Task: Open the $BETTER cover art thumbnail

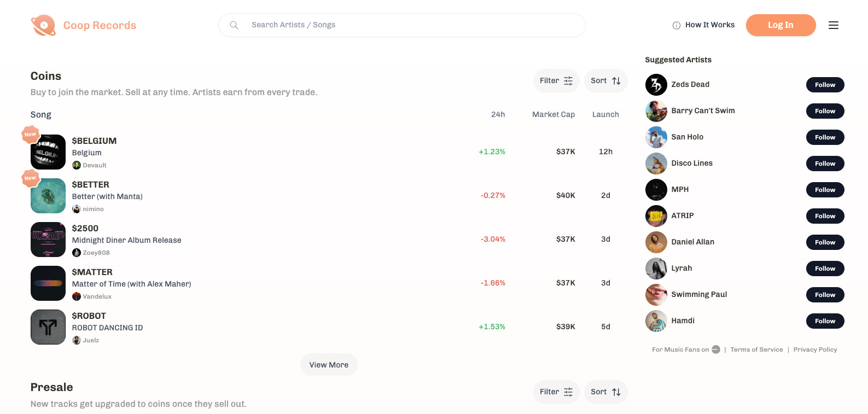Action: click(x=48, y=196)
